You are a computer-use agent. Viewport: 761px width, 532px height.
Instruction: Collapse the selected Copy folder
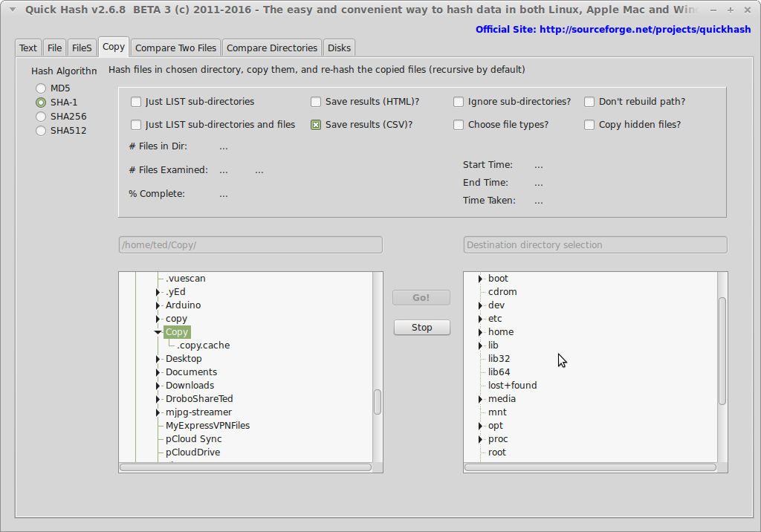(x=158, y=333)
